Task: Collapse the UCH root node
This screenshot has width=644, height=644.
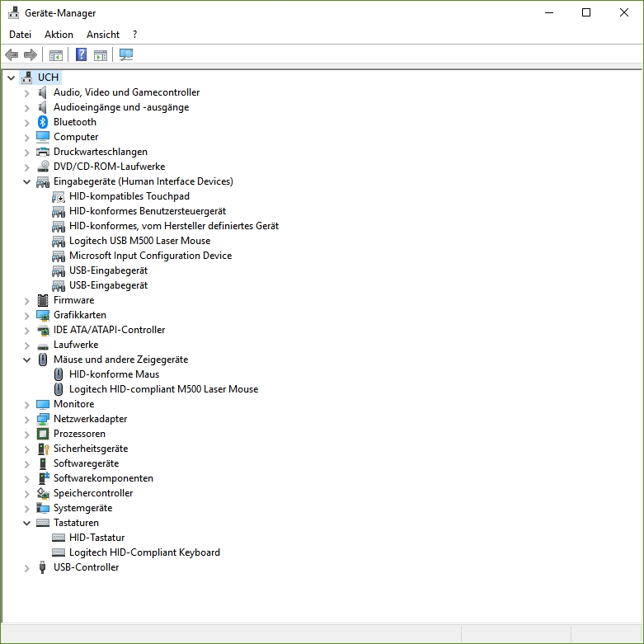Action: pyautogui.click(x=11, y=78)
